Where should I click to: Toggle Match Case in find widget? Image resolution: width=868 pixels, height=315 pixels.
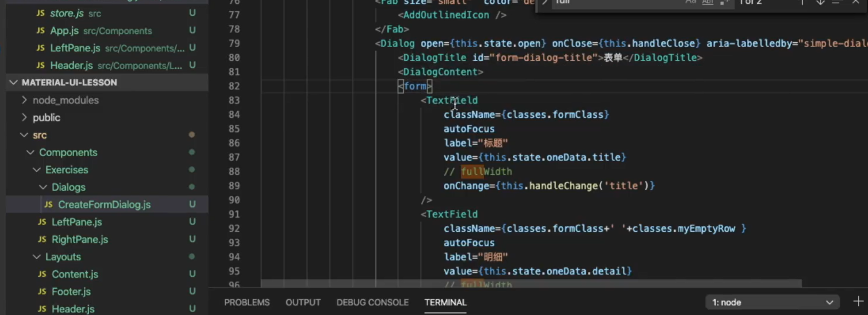coord(691,2)
